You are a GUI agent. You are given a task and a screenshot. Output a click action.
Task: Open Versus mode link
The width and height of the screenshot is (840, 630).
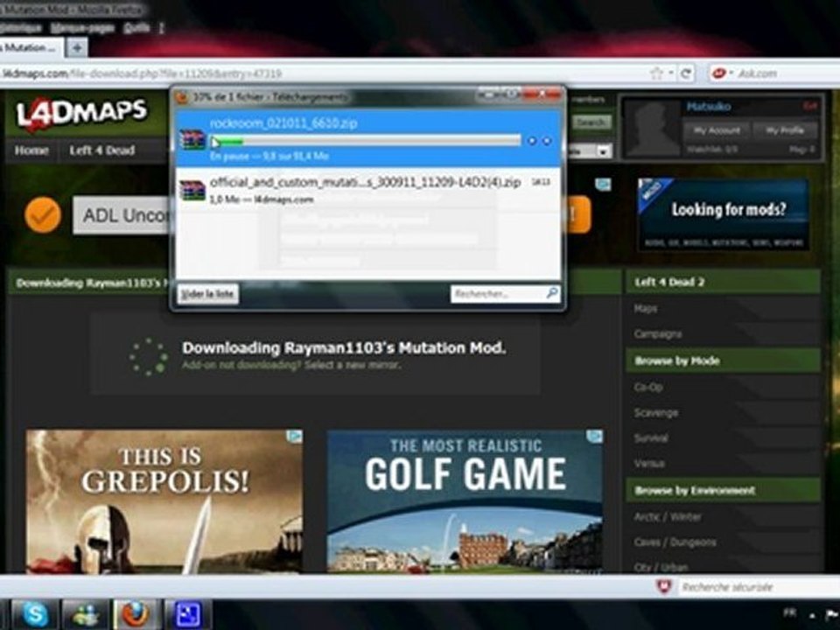pyautogui.click(x=649, y=464)
